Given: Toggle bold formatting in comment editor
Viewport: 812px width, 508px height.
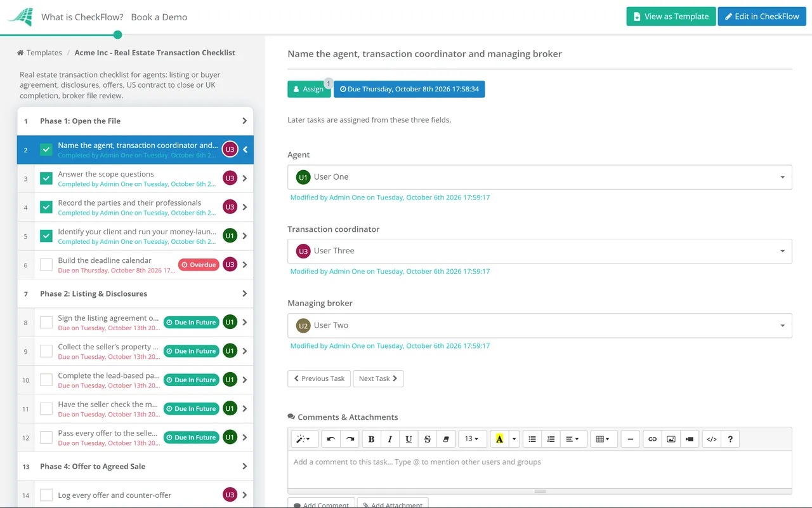Looking at the screenshot, I should pyautogui.click(x=371, y=439).
